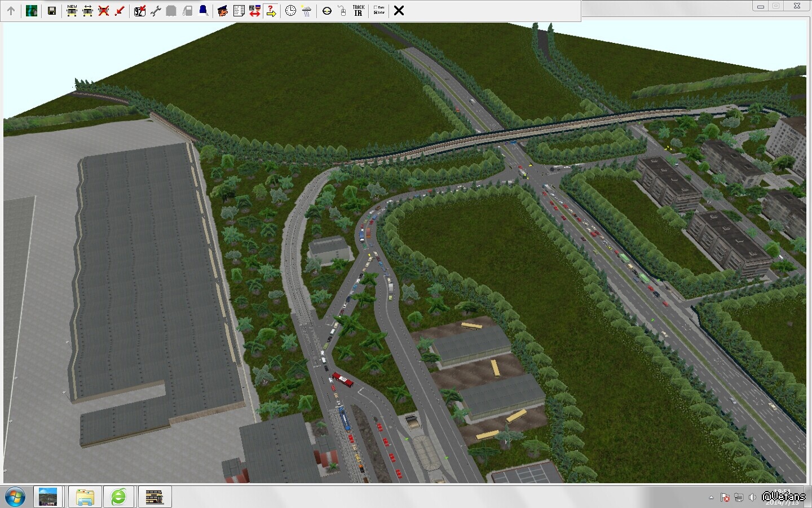Place a new bus with NEW icon
The height and width of the screenshot is (508, 812).
pos(72,11)
